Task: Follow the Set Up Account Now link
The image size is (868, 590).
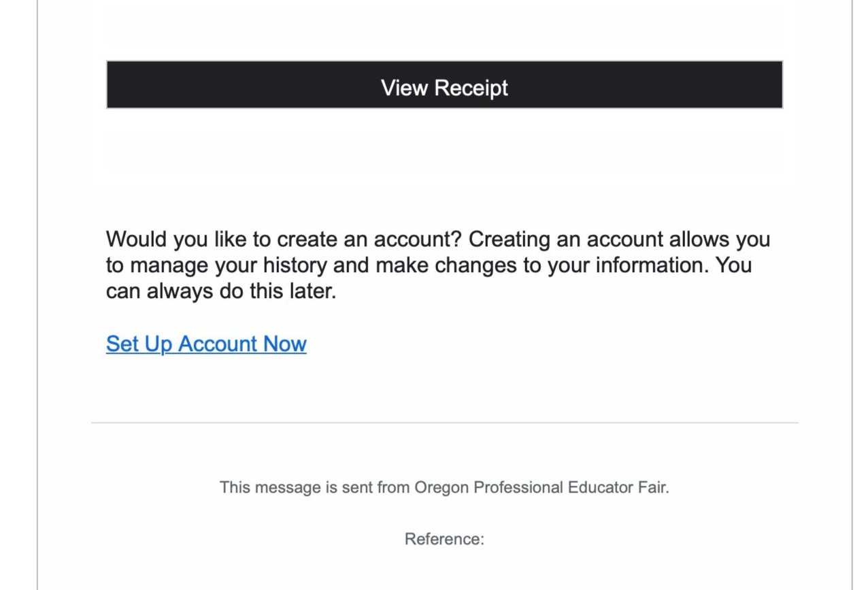Action: 206,344
